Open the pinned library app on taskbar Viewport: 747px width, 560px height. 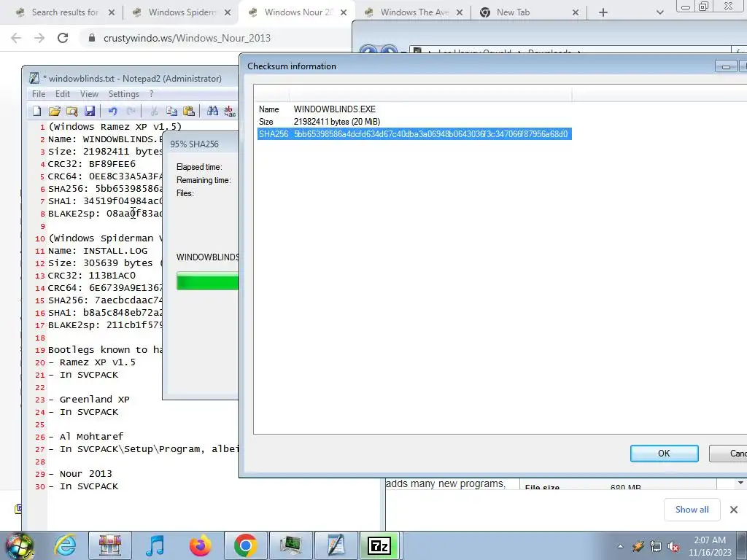[110, 545]
